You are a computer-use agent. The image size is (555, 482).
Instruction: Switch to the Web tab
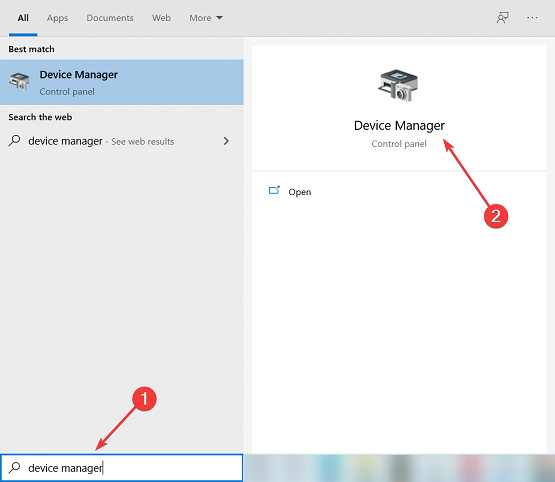pyautogui.click(x=161, y=18)
